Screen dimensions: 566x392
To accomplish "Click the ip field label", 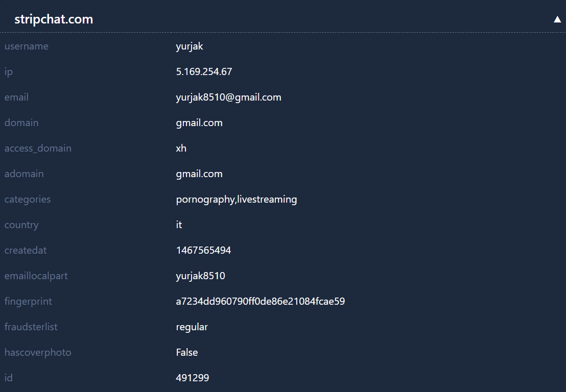I will (x=9, y=72).
